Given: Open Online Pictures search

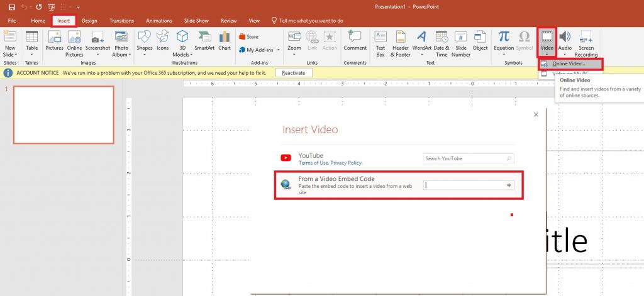Looking at the screenshot, I should pyautogui.click(x=74, y=43).
